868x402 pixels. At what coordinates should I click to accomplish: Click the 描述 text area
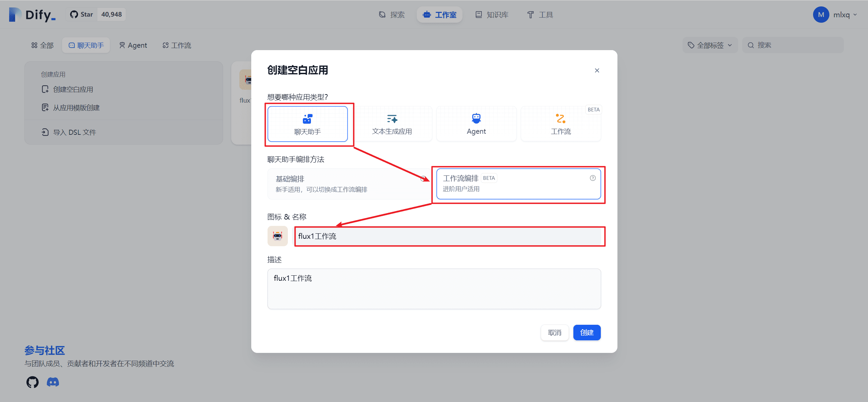[434, 289]
